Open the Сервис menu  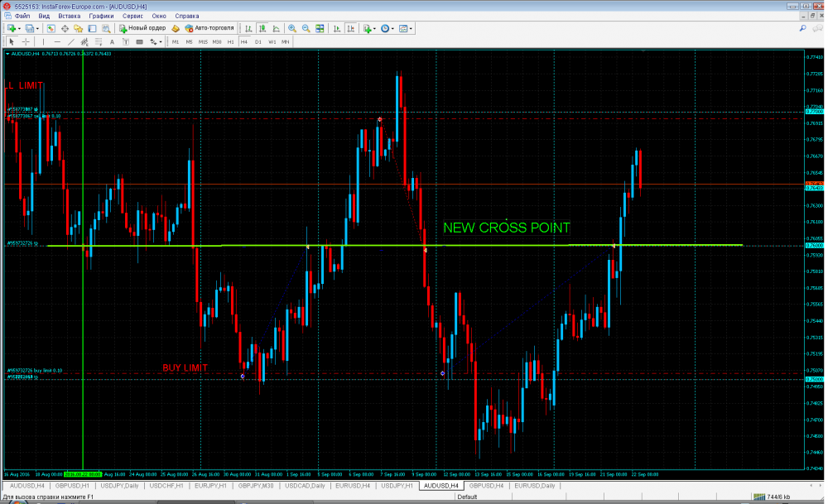[x=132, y=16]
